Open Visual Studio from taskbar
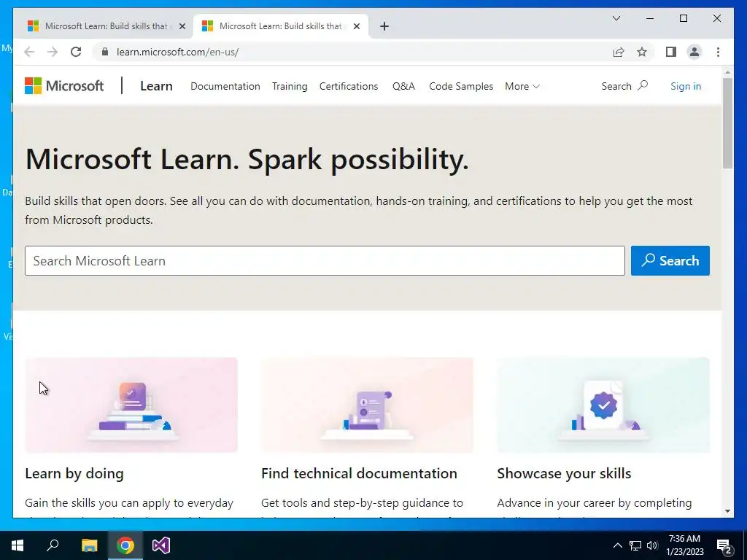Image resolution: width=747 pixels, height=560 pixels. (x=161, y=545)
